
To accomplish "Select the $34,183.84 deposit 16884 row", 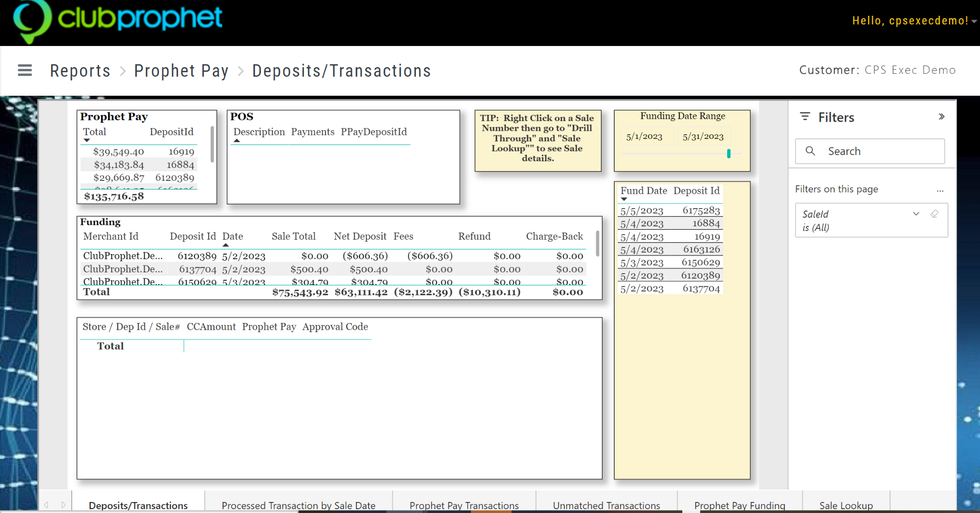I will (139, 165).
